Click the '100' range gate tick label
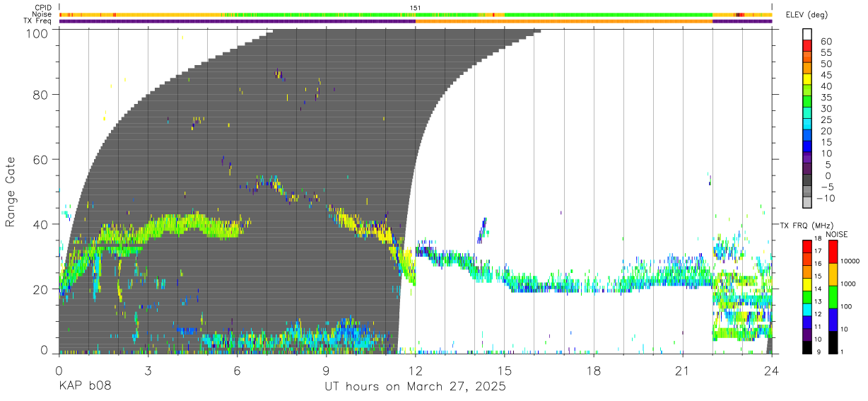The width and height of the screenshot is (868, 401). click(x=36, y=33)
